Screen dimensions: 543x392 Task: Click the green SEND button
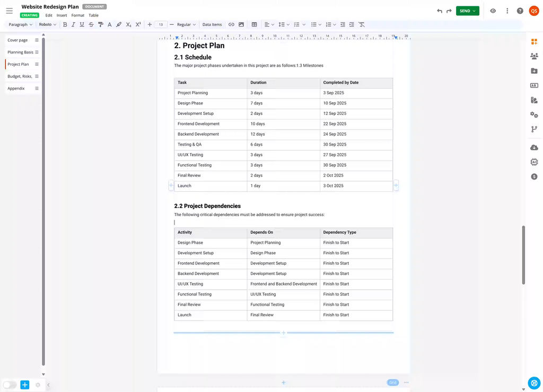[467, 11]
